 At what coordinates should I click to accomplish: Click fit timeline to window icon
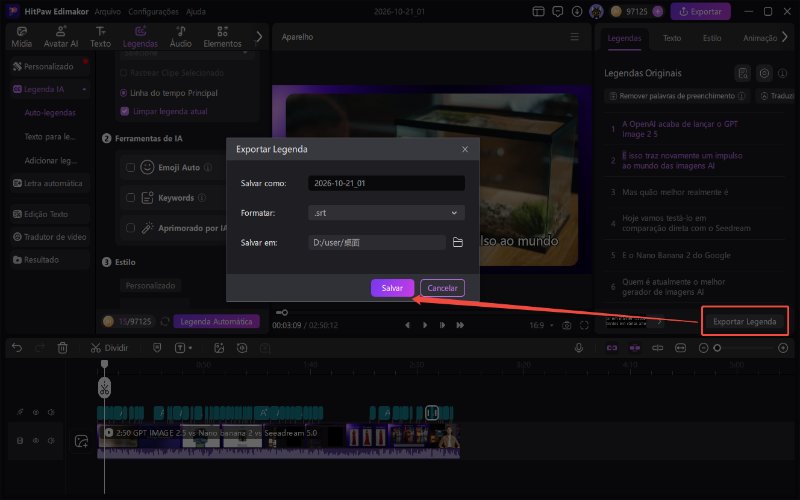[x=681, y=347]
